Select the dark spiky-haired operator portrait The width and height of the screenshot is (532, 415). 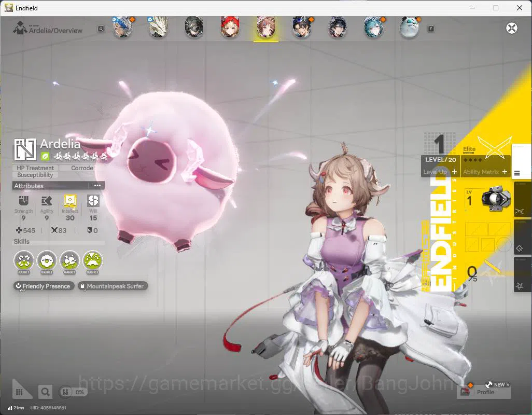click(x=338, y=27)
